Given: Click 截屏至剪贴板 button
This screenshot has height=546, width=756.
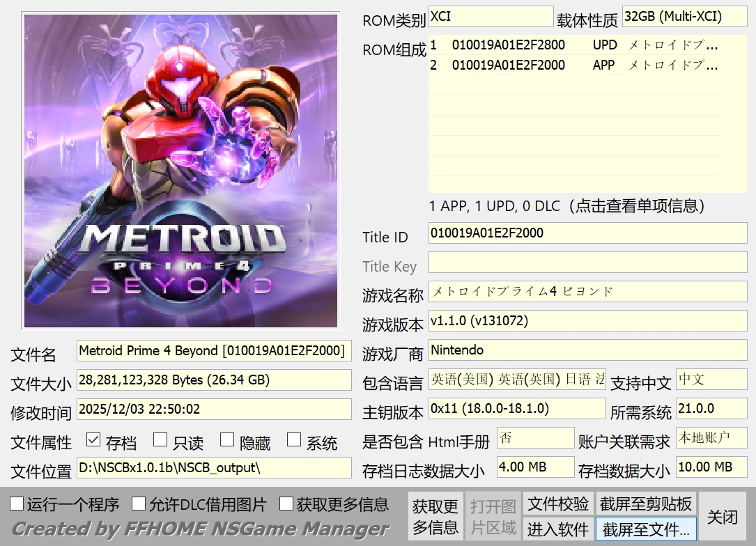Looking at the screenshot, I should 646,504.
